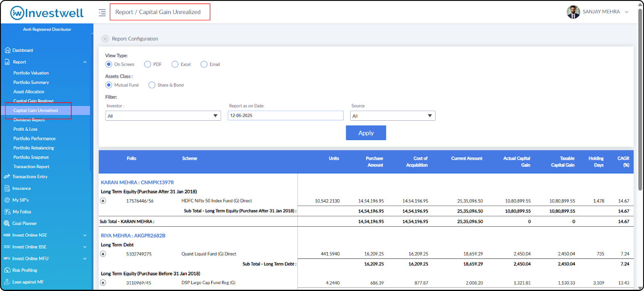This screenshot has height=291, width=644.
Task: Click the My Folios icon
Action: point(7,212)
